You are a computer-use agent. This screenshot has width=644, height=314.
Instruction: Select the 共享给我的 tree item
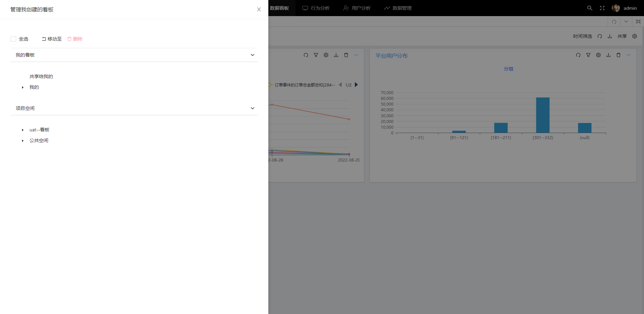41,76
